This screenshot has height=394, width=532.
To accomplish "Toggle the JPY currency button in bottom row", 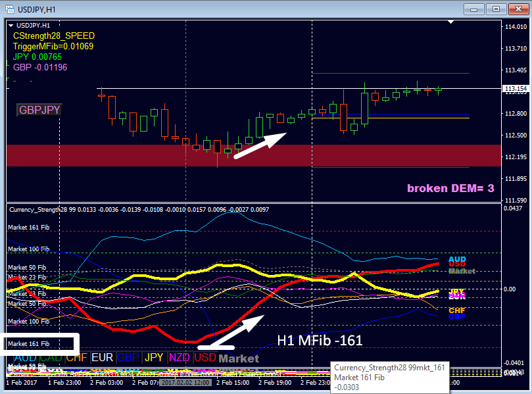I will [x=154, y=358].
